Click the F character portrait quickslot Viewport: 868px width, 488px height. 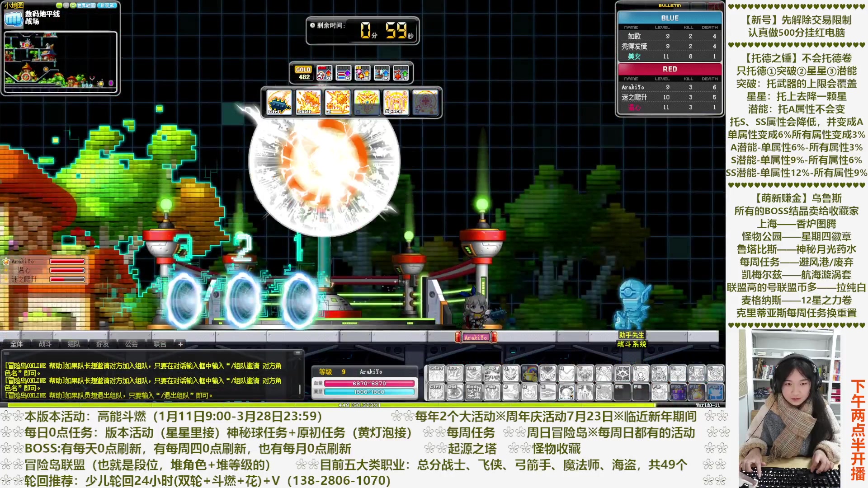coord(566,392)
